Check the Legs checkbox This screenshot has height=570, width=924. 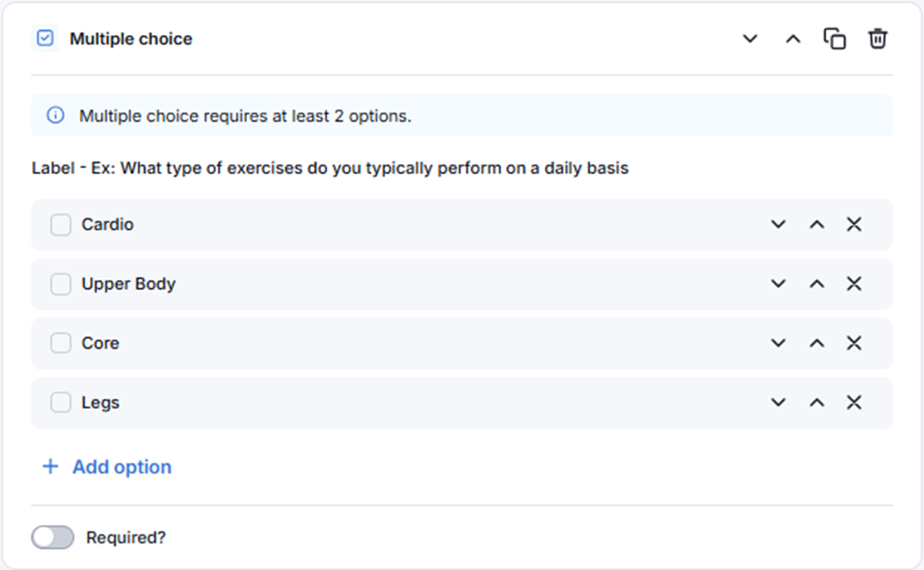(61, 403)
